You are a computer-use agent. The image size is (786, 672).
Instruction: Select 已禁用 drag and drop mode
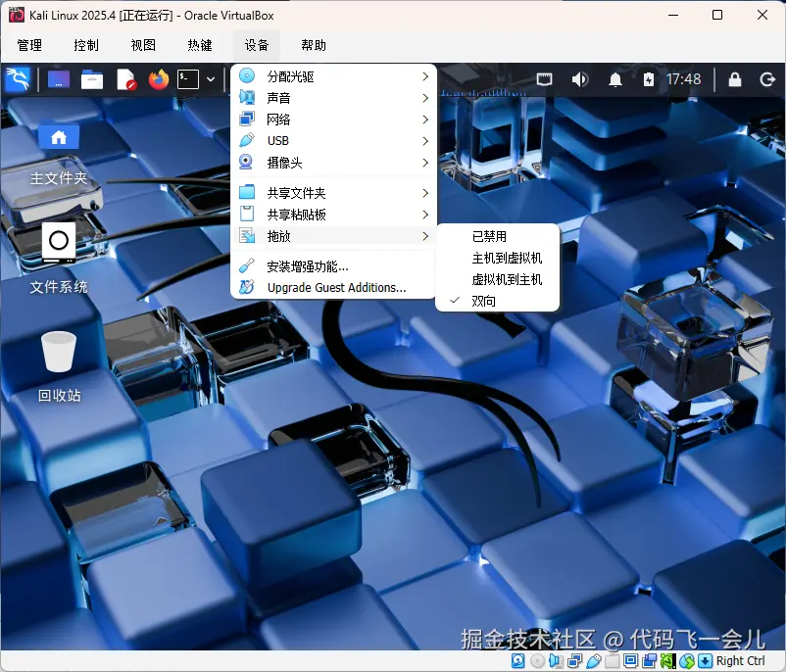[497, 236]
